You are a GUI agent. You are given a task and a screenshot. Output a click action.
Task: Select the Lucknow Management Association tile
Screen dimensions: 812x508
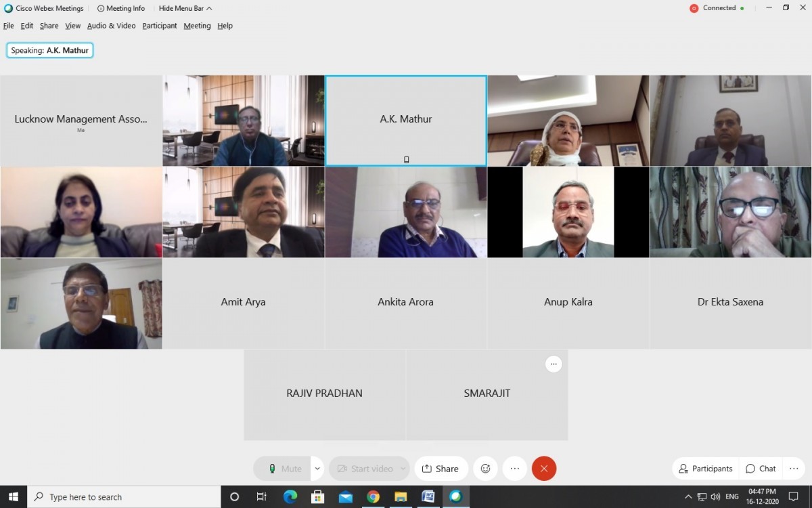click(x=81, y=121)
